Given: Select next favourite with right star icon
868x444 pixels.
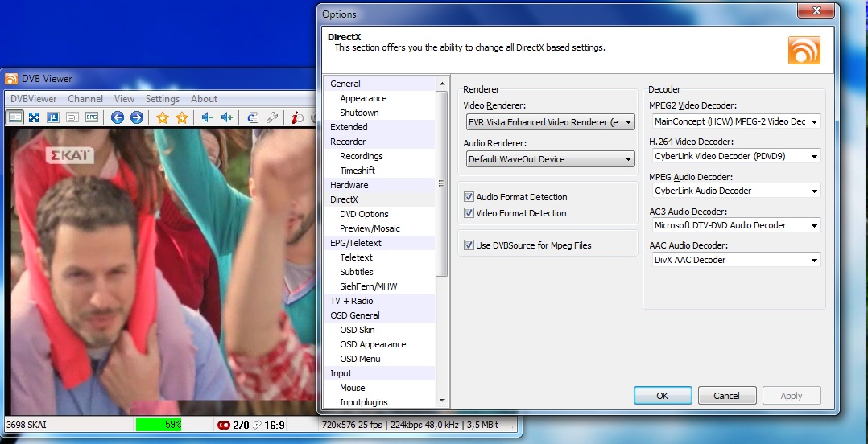Looking at the screenshot, I should click(x=182, y=117).
